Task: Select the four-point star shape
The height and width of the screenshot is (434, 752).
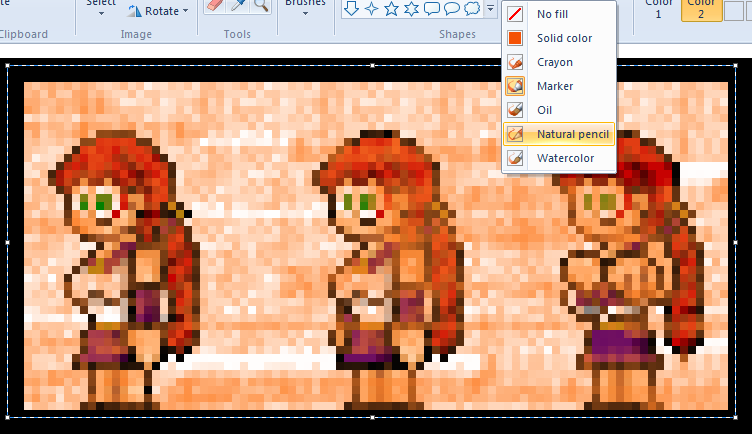Action: tap(371, 9)
